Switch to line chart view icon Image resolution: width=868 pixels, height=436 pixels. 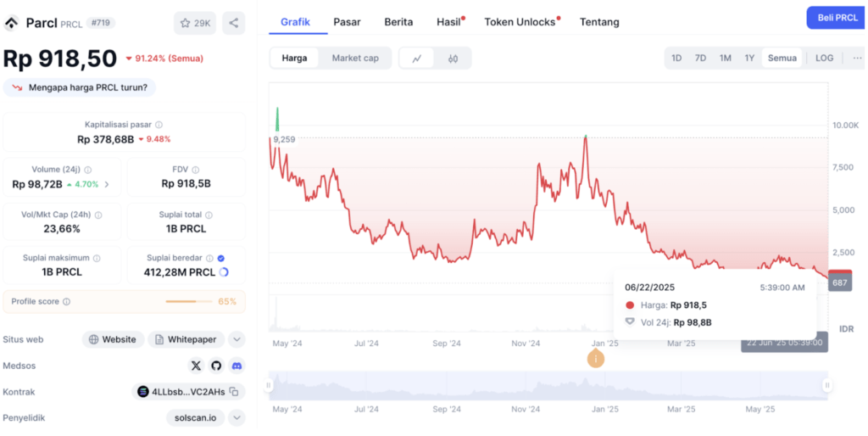coord(417,59)
